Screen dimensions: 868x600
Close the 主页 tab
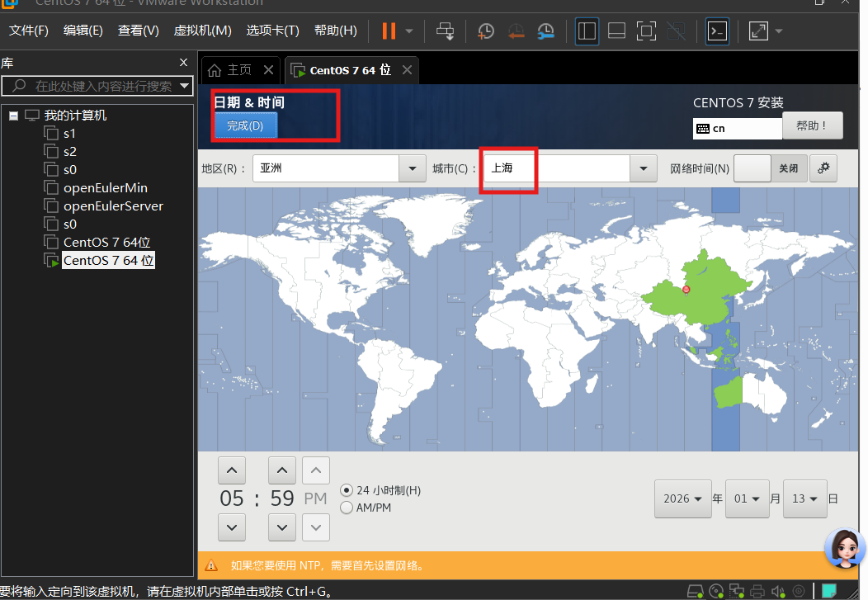pos(268,70)
